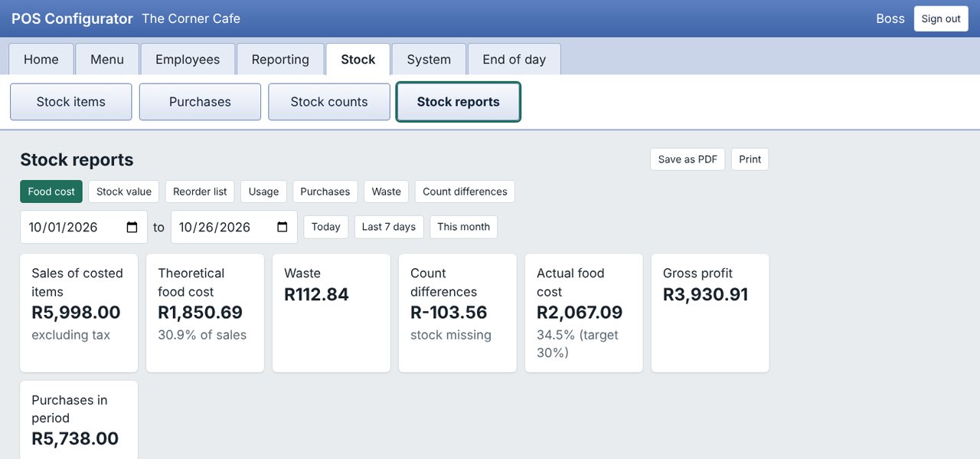Print the stock report

tap(750, 159)
